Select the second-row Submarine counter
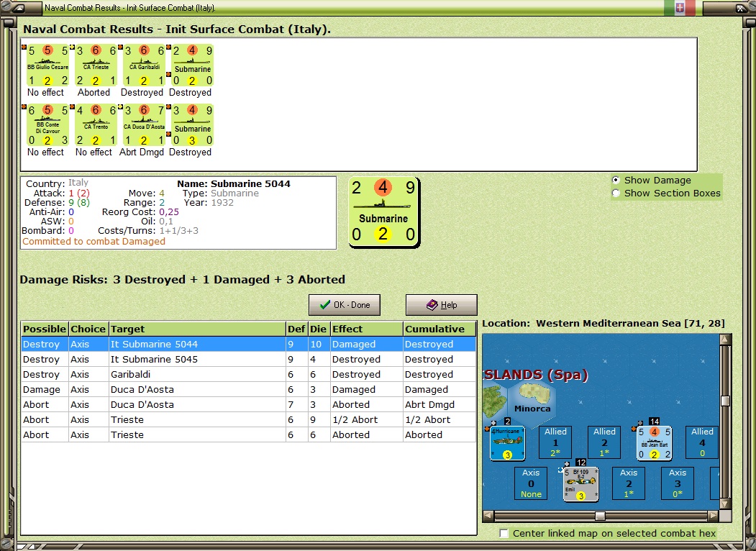Screen dimensions: 756x551 (192, 125)
